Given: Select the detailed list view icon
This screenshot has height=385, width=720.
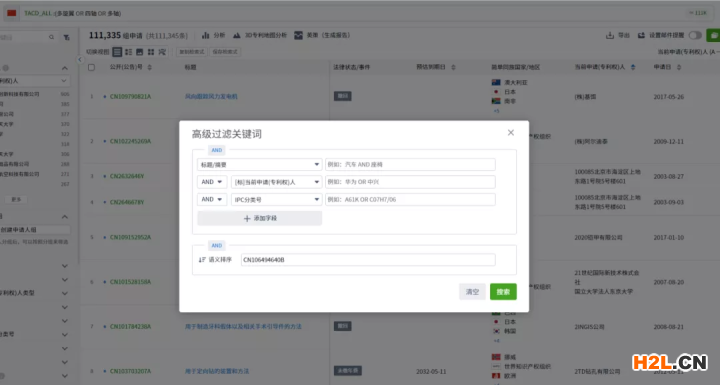Looking at the screenshot, I should [x=129, y=52].
